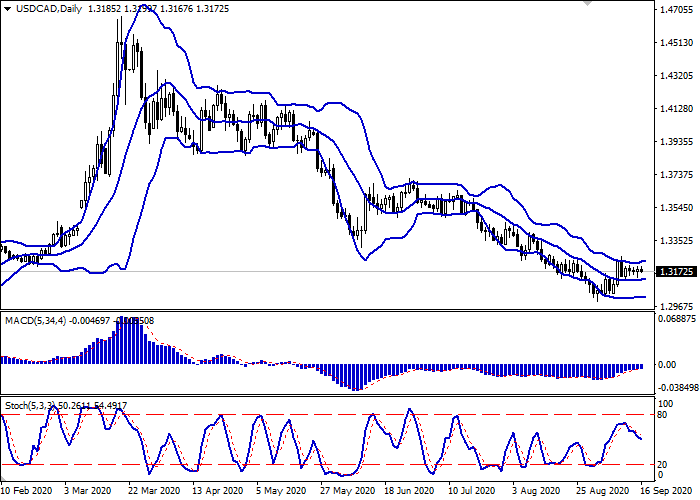This screenshot has width=700, height=500.
Task: Click the 1.29675 price axis label
Action: point(677,306)
